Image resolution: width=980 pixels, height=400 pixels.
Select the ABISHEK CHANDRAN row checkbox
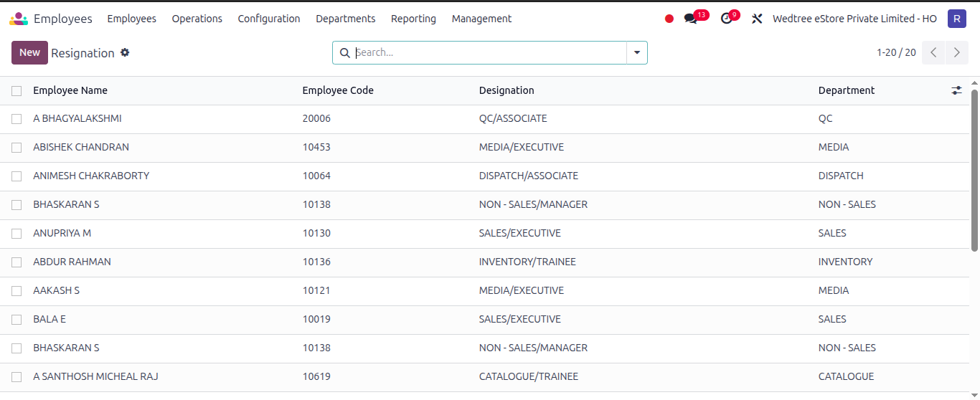tap(17, 148)
